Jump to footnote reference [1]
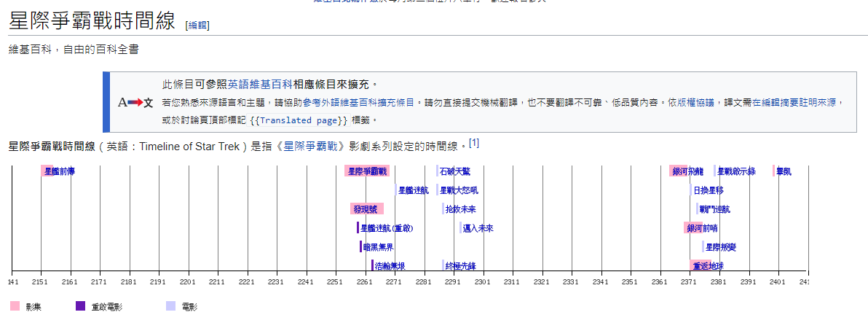The width and height of the screenshot is (868, 323). pyautogui.click(x=474, y=144)
